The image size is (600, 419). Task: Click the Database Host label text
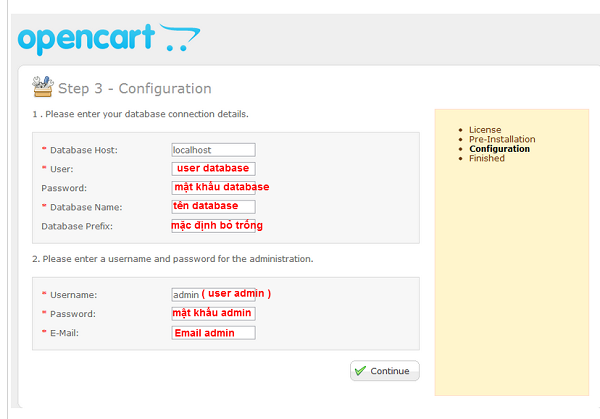click(84, 150)
